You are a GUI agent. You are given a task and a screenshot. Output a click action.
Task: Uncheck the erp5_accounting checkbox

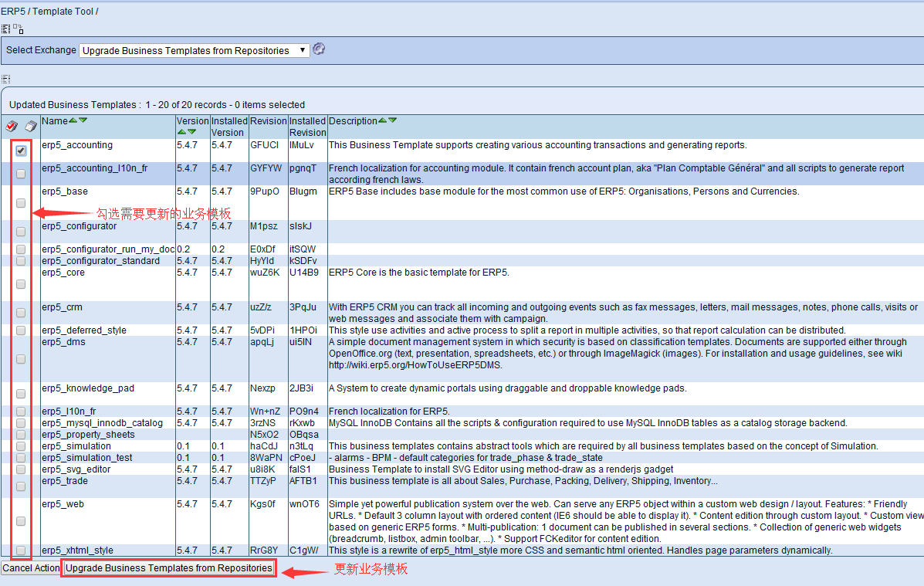coord(21,151)
